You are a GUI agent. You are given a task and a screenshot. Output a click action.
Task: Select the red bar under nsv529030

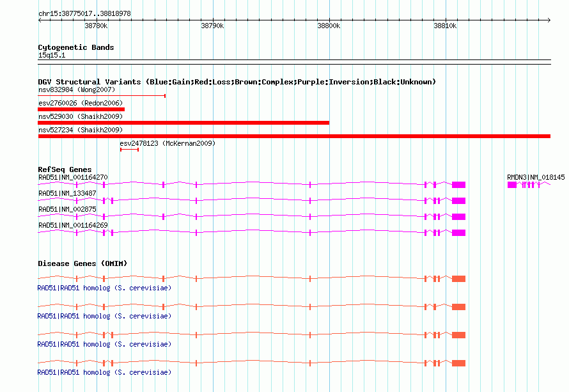[x=183, y=123]
